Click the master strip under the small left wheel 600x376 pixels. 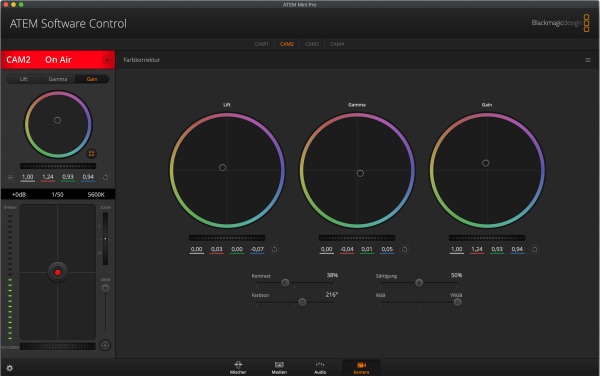(x=58, y=166)
